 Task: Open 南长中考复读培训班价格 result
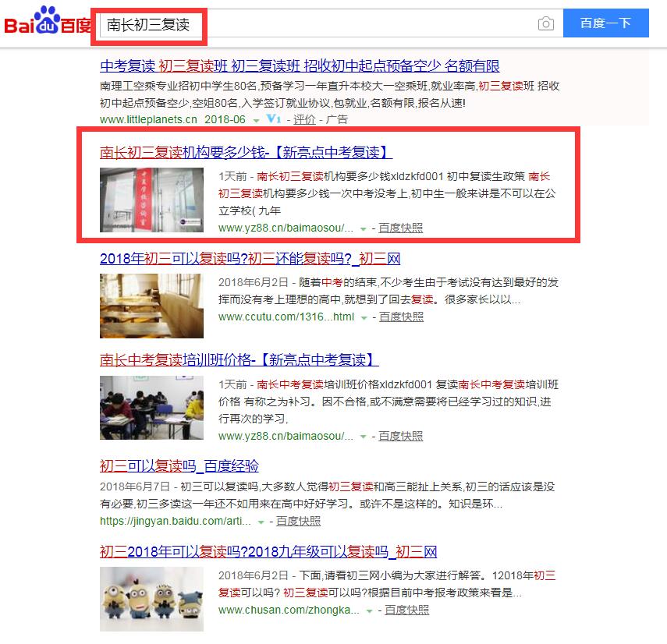coord(239,360)
